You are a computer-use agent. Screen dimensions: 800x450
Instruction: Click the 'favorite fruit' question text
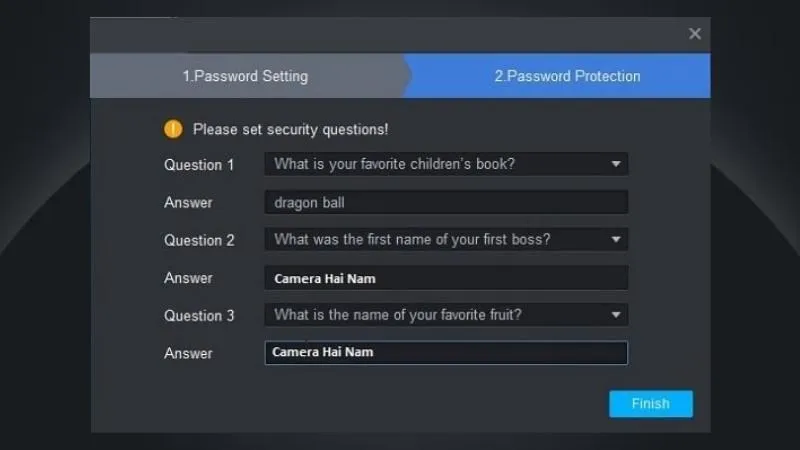point(398,315)
